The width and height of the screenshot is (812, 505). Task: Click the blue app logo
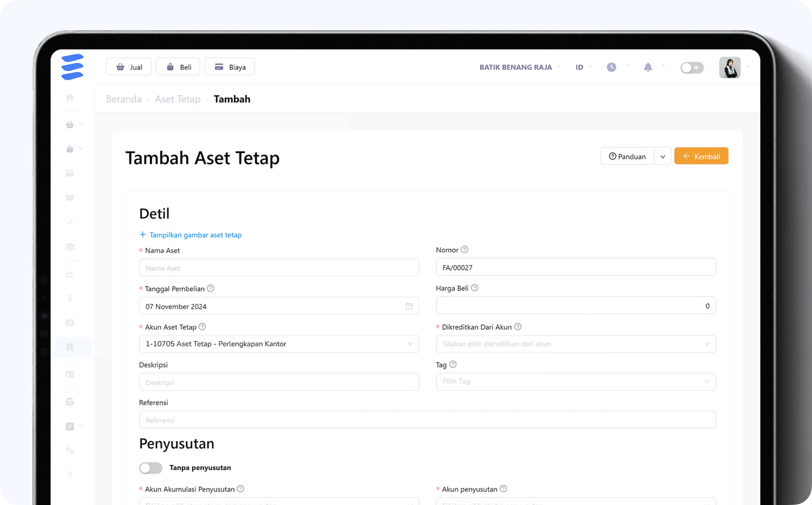coord(72,67)
